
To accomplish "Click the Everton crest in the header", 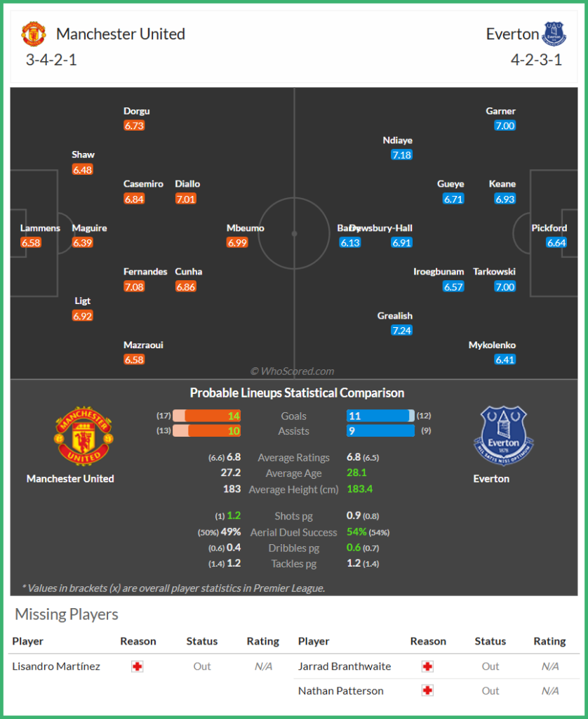I will [553, 33].
